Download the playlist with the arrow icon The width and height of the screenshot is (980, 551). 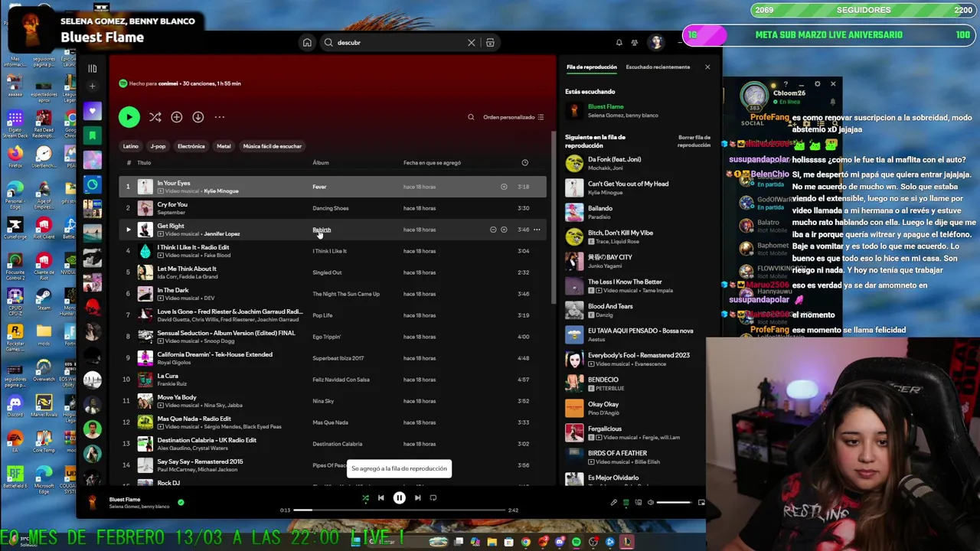click(198, 117)
